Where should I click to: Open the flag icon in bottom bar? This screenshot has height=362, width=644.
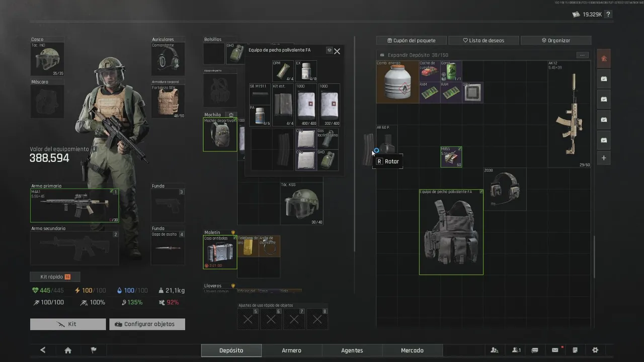point(93,350)
